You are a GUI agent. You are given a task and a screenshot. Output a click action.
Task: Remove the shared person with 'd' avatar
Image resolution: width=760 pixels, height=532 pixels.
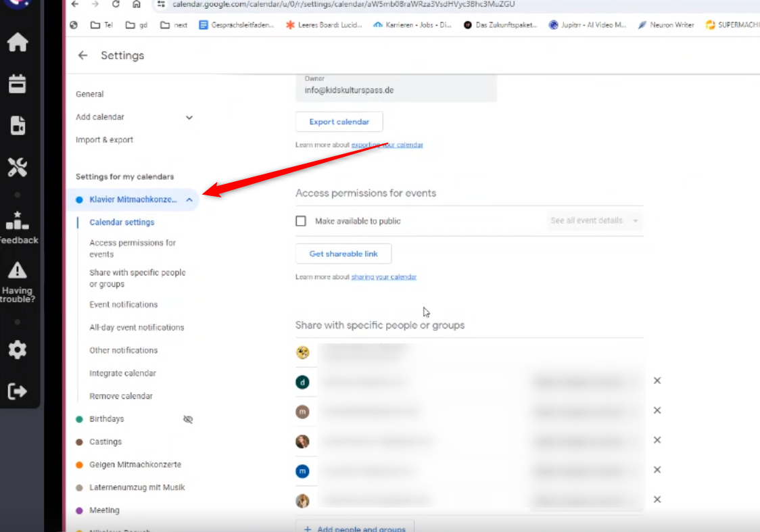[x=657, y=381]
